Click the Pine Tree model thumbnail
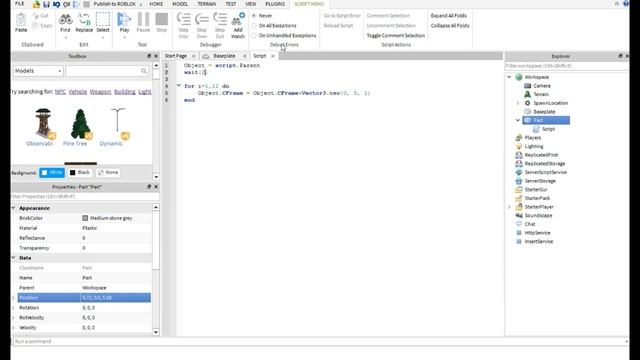 pyautogui.click(x=80, y=124)
